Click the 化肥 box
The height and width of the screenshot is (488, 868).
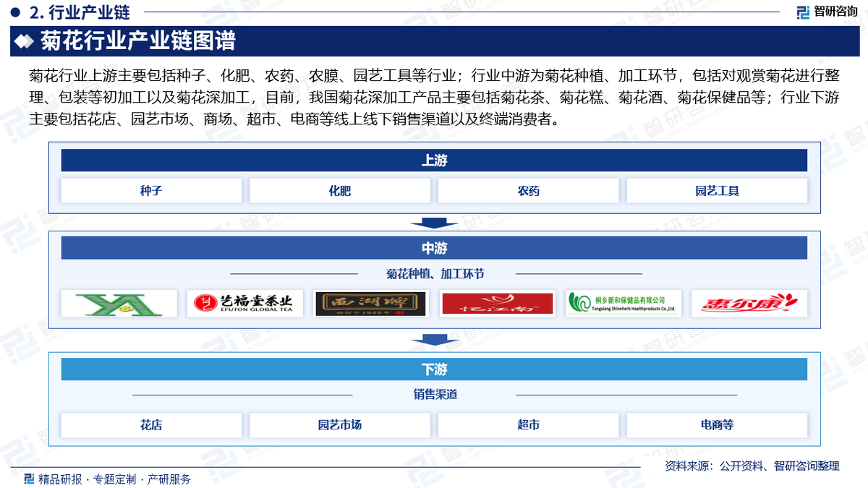point(340,191)
